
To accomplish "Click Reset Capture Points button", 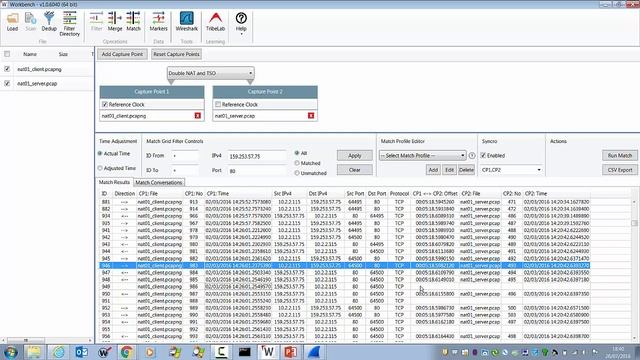I will (x=176, y=54).
